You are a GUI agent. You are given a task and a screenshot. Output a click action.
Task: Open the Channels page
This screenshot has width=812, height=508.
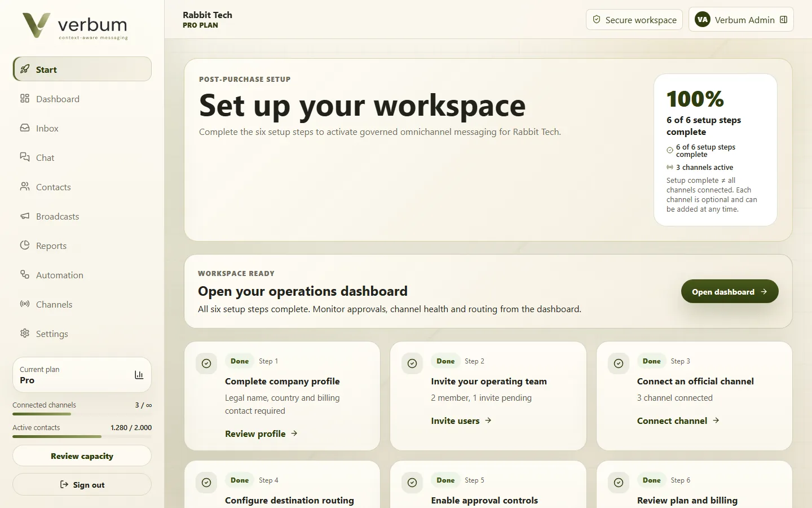(x=82, y=304)
